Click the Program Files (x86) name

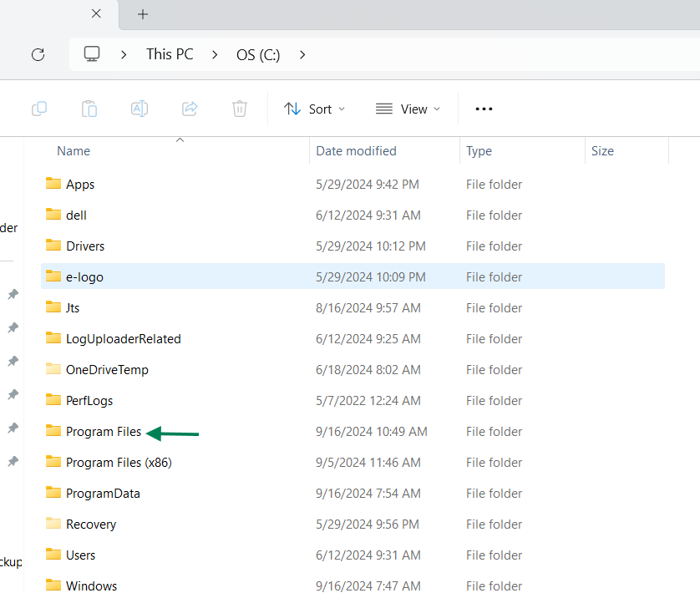click(x=119, y=463)
